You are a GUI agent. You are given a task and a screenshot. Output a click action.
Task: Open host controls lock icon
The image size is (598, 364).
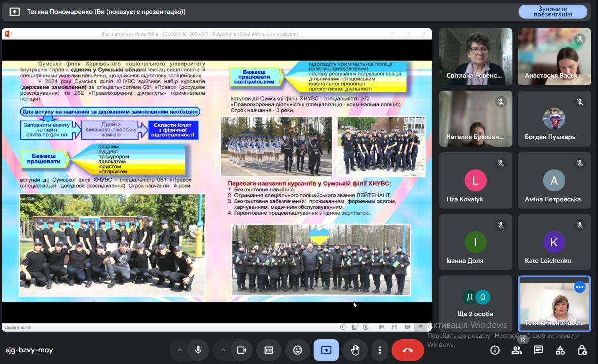(x=582, y=350)
